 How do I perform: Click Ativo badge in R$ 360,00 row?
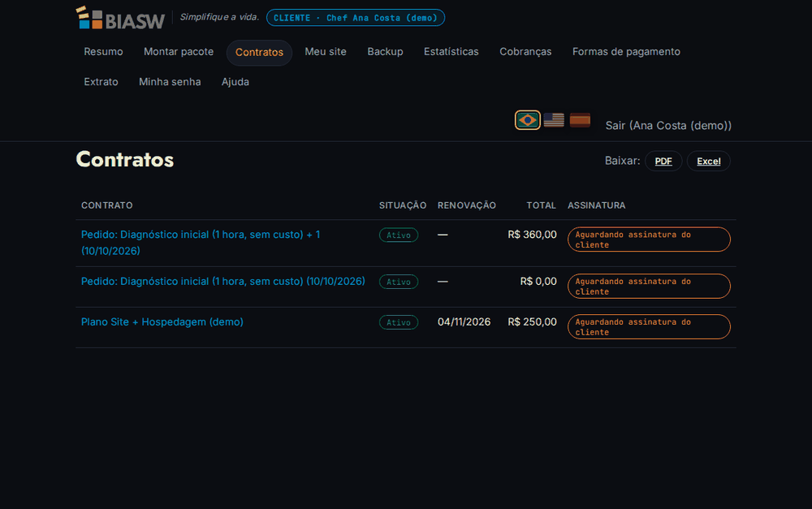[x=398, y=235]
